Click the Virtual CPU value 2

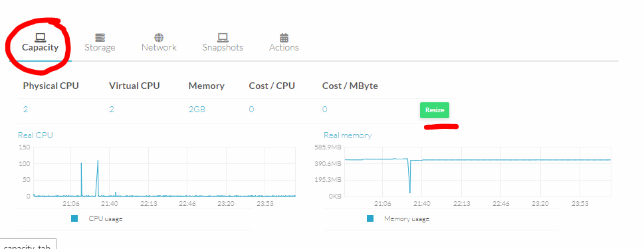coord(111,110)
